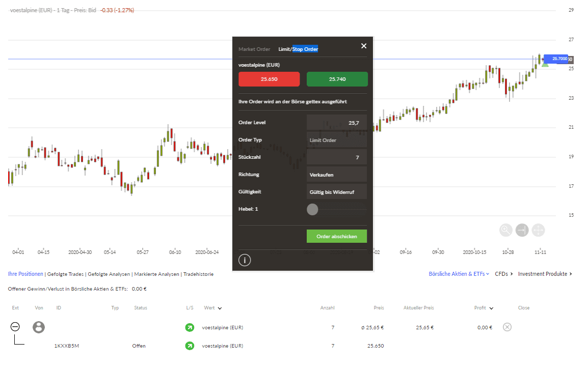
Task: Click the ID column header
Action: 59,308
